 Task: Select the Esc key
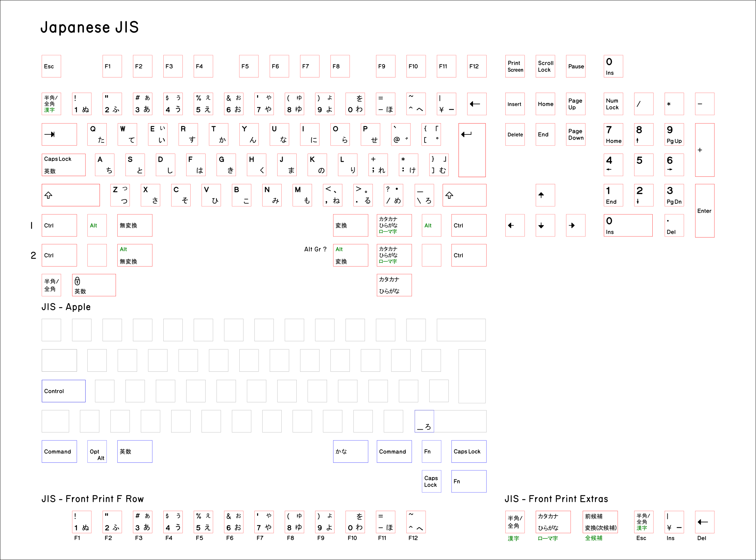[51, 66]
